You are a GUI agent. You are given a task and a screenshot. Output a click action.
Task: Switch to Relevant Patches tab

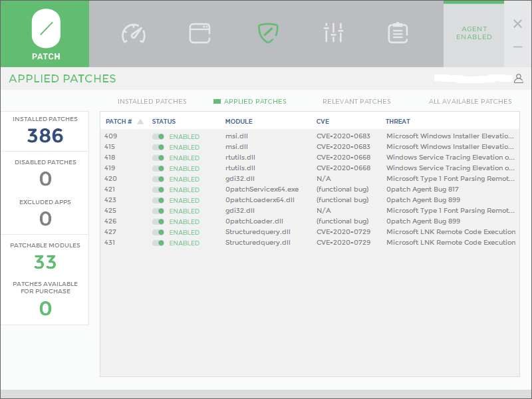356,102
